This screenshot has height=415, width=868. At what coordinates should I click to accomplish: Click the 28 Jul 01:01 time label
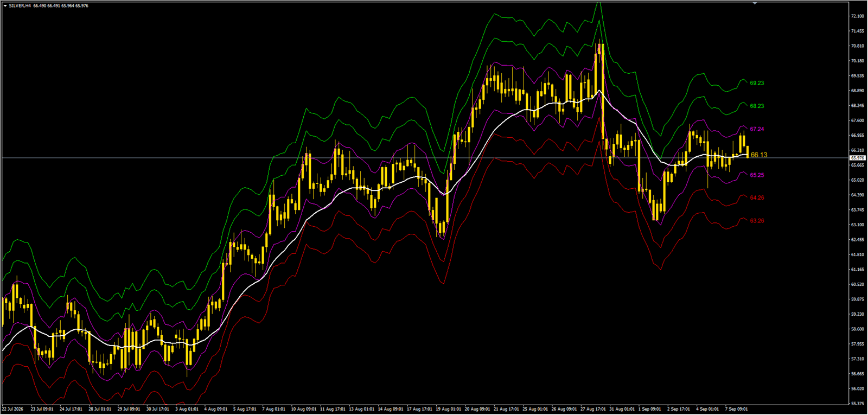click(100, 409)
